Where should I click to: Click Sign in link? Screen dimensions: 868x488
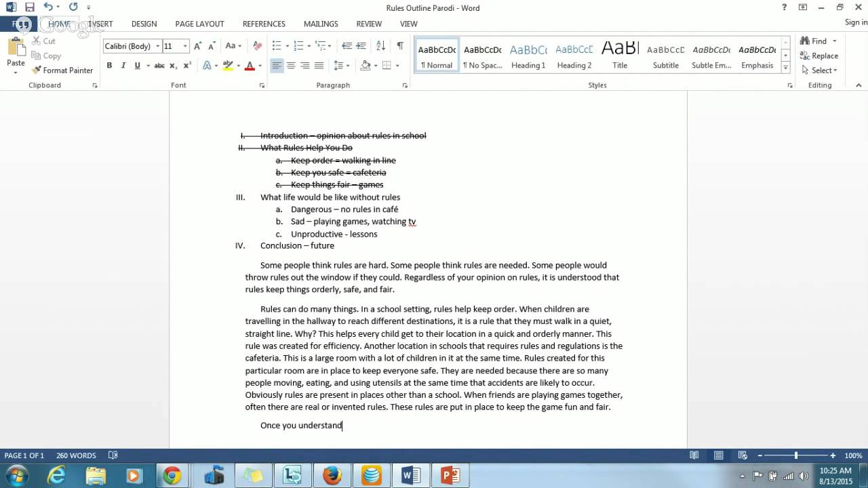(x=856, y=22)
